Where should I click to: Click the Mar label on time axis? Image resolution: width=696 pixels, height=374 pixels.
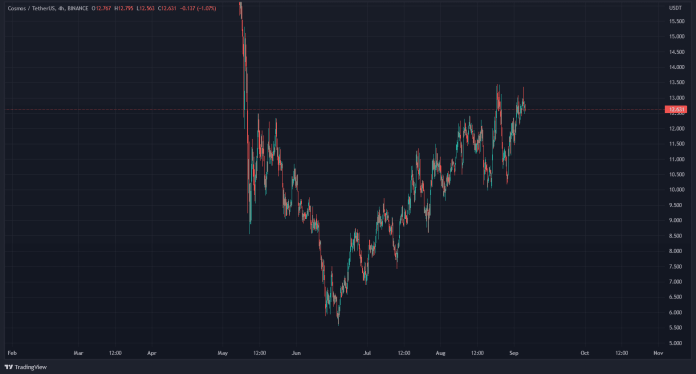78,353
